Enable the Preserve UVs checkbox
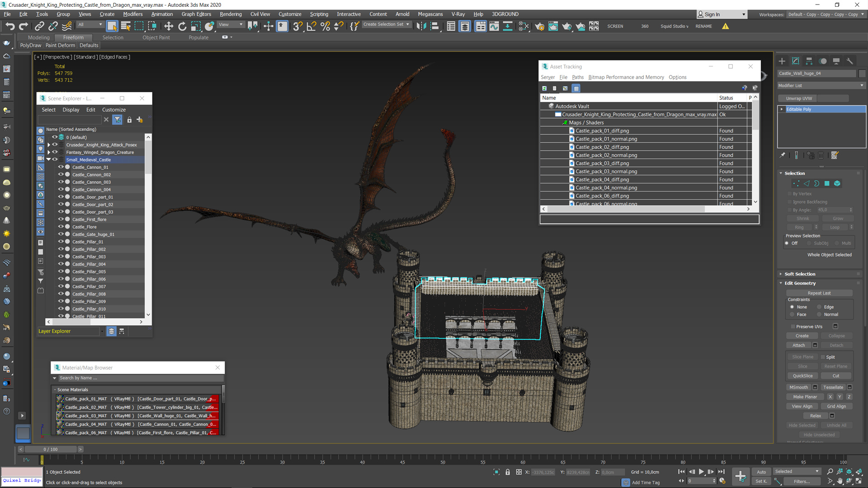The height and width of the screenshot is (488, 868). click(x=793, y=327)
